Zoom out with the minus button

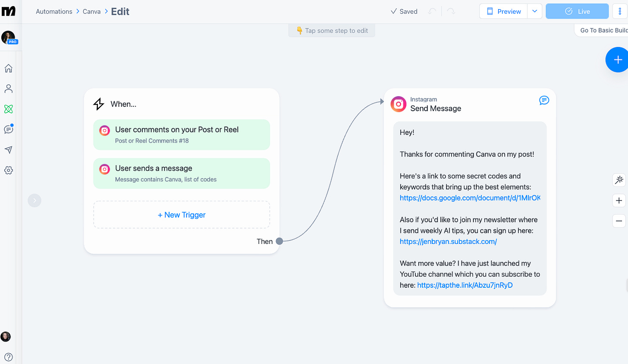[x=619, y=221]
